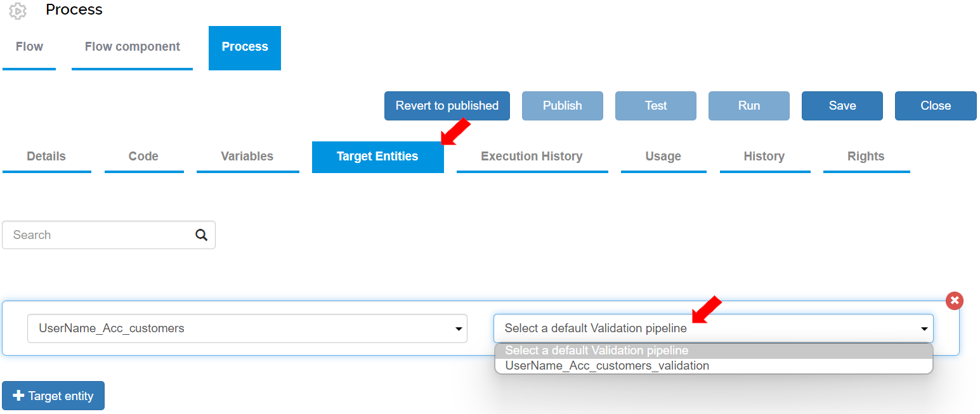Click the Save button
Screen dimensions: 980x414
click(x=842, y=106)
